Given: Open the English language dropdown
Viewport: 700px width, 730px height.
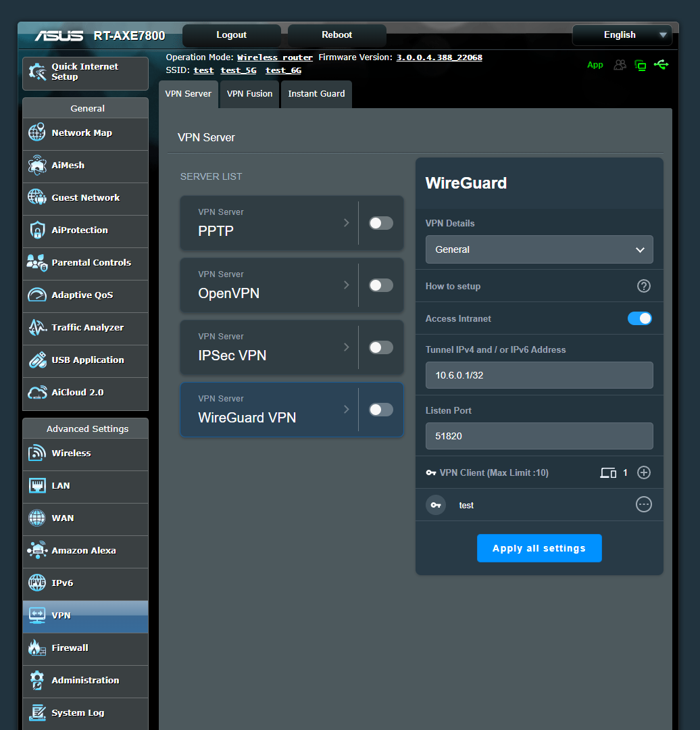Looking at the screenshot, I should tap(622, 35).
